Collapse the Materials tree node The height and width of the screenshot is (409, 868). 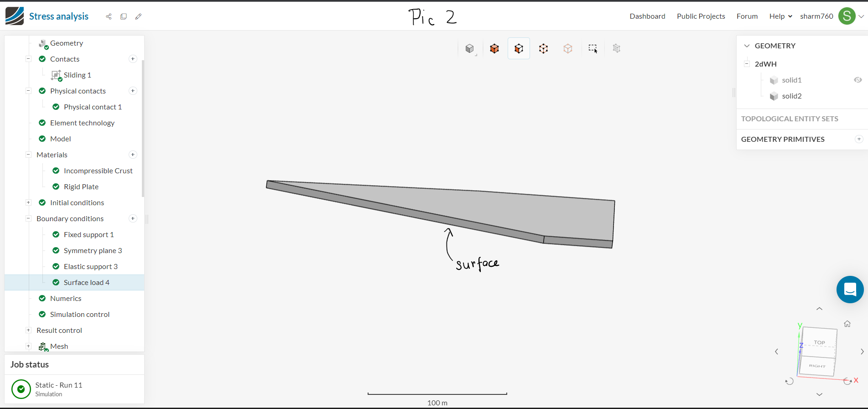pyautogui.click(x=28, y=155)
